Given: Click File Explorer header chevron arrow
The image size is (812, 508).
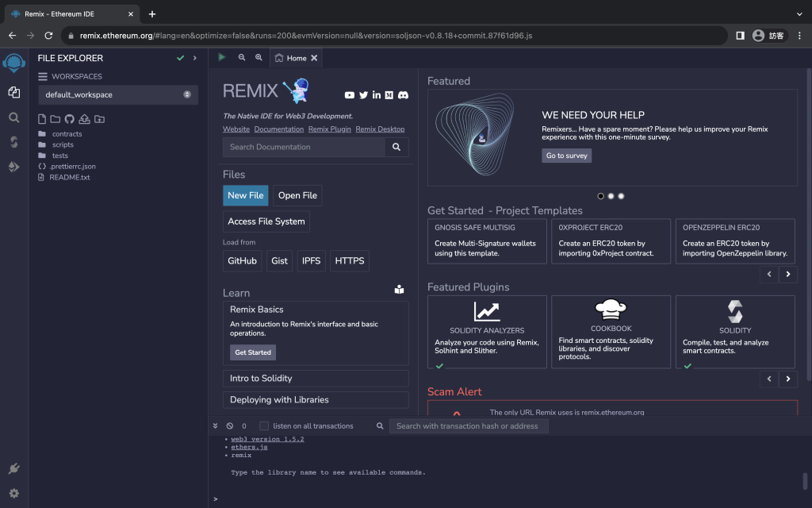Looking at the screenshot, I should 195,58.
